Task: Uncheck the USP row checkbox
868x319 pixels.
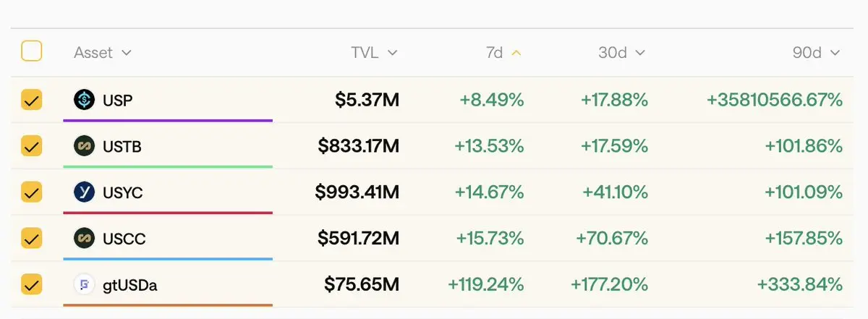Action: tap(32, 100)
